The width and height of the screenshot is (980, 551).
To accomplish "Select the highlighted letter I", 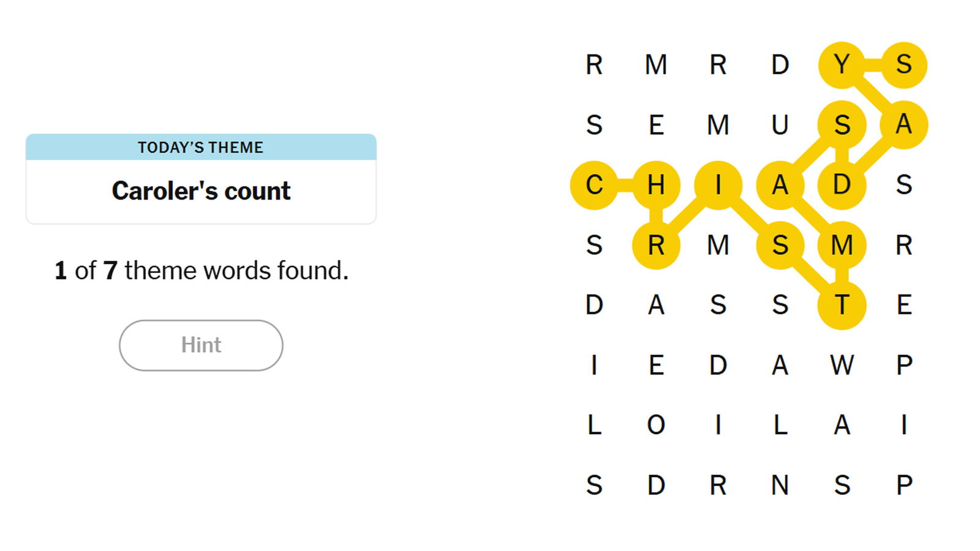I will (718, 185).
